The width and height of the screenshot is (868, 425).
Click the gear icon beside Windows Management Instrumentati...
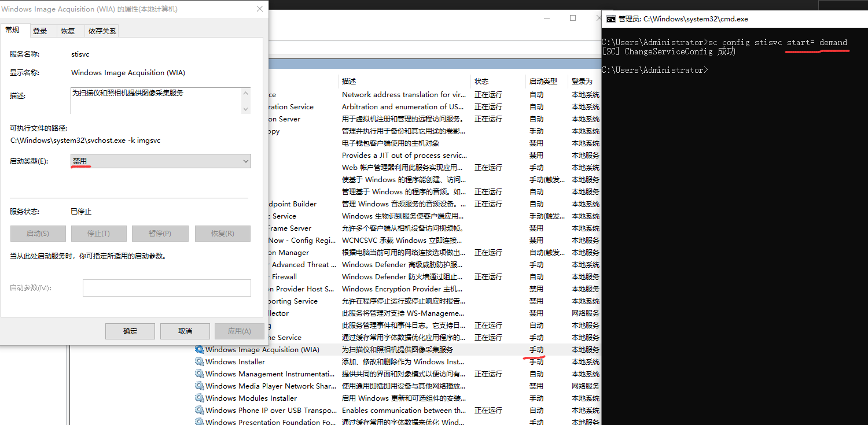(200, 374)
